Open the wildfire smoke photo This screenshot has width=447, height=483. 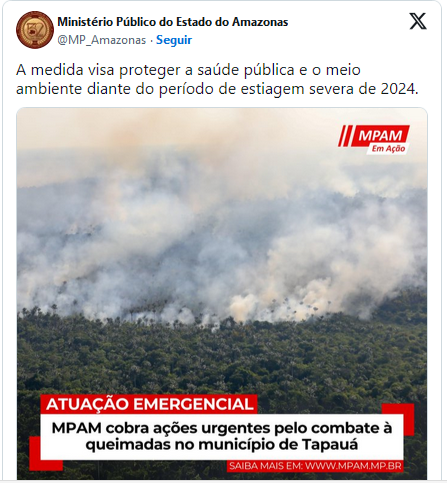222,293
